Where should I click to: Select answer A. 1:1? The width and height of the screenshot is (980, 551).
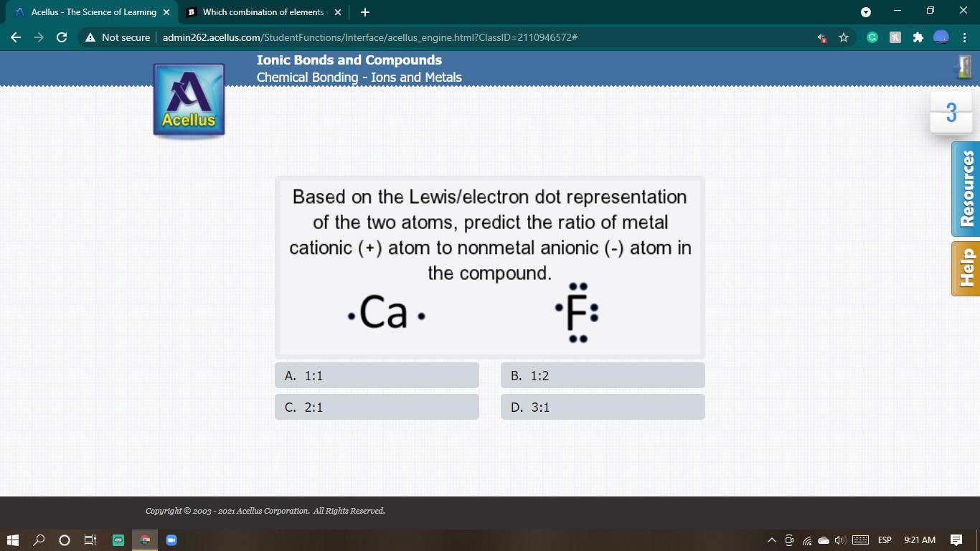pyautogui.click(x=377, y=375)
